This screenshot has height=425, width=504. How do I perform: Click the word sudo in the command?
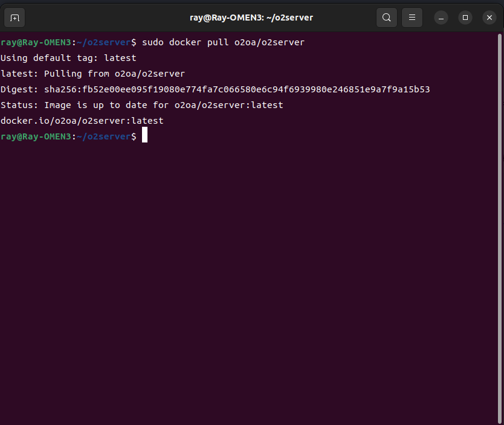coord(153,42)
